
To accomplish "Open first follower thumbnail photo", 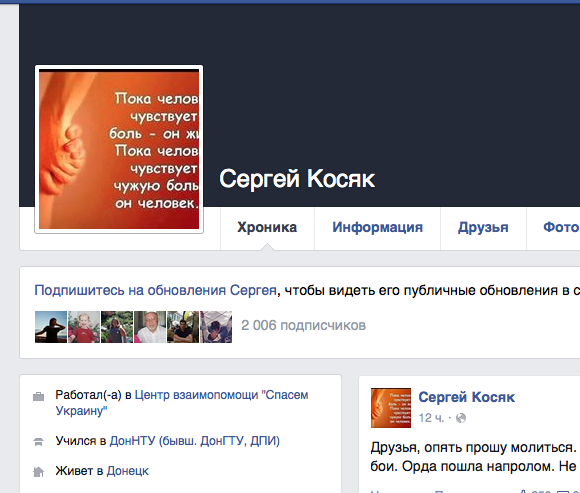I will pos(51,327).
